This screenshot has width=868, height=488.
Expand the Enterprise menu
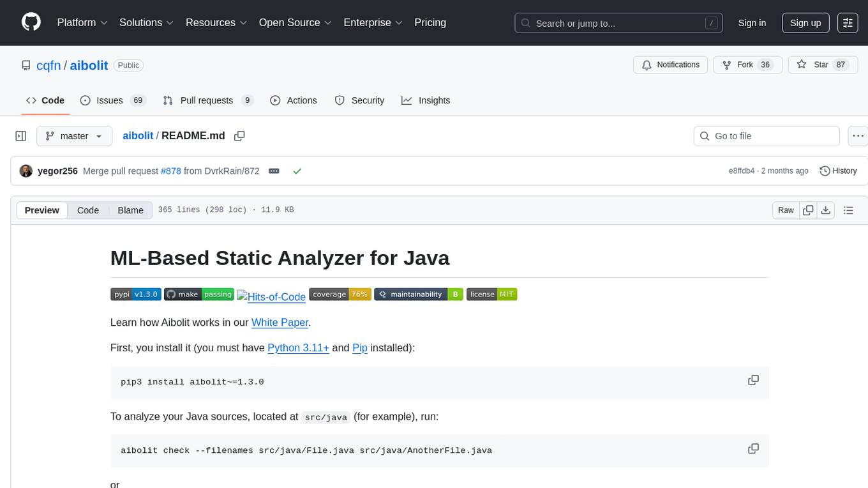pyautogui.click(x=373, y=22)
